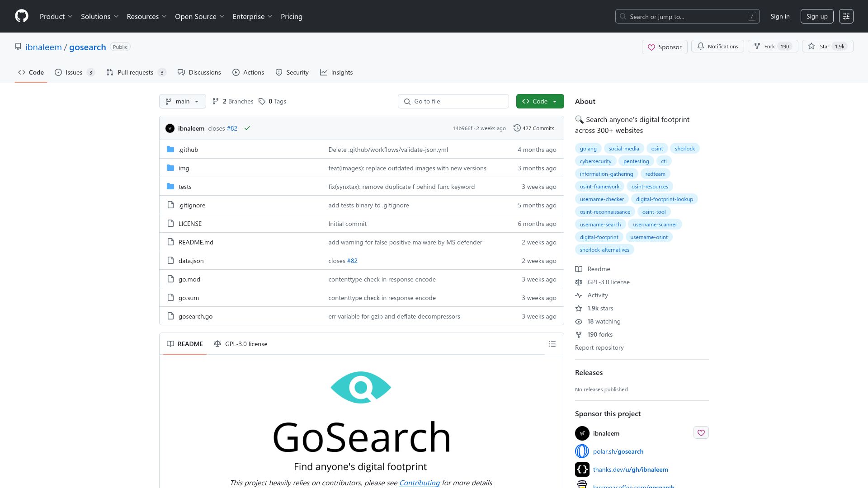Viewport: 868px width, 488px height.
Task: Expand the Solutions menu
Action: coord(99,16)
